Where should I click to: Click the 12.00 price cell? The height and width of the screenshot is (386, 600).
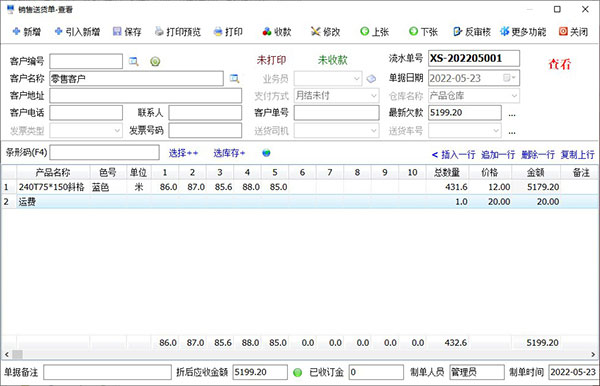490,187
